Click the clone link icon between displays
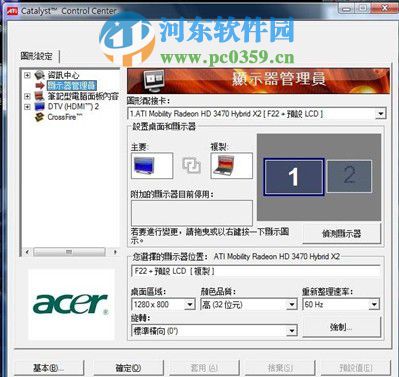 pyautogui.click(x=191, y=165)
